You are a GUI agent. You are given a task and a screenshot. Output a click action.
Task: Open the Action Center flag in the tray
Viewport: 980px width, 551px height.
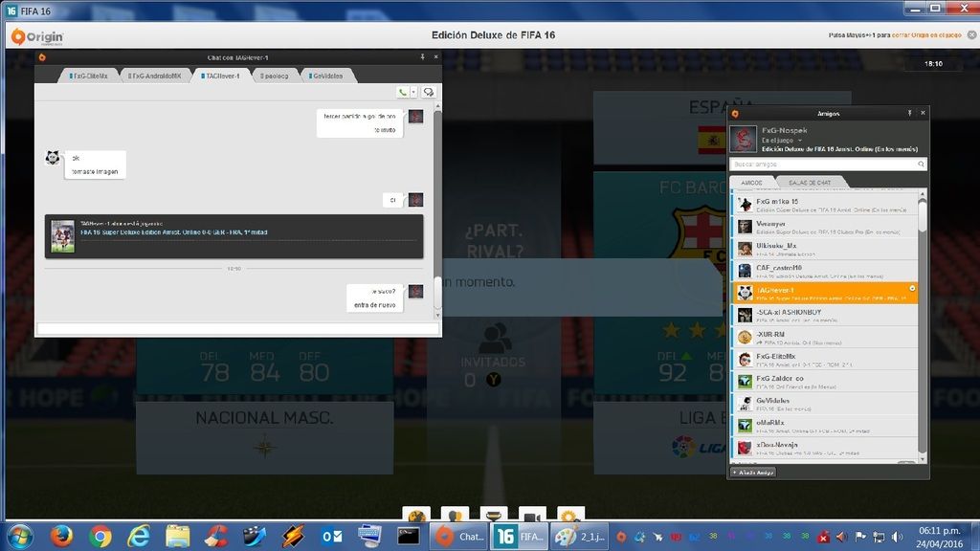(860, 537)
